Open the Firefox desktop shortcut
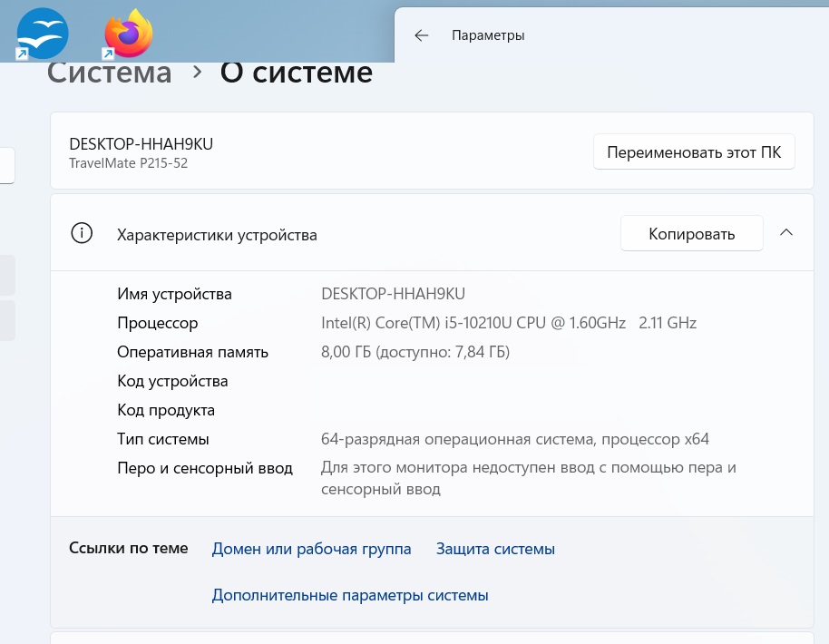Screen dimensions: 829x644 click(129, 34)
